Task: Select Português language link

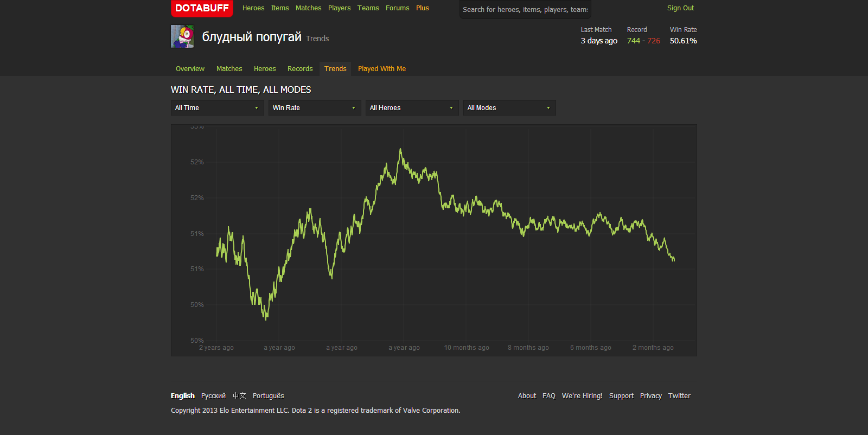Action: tap(268, 396)
